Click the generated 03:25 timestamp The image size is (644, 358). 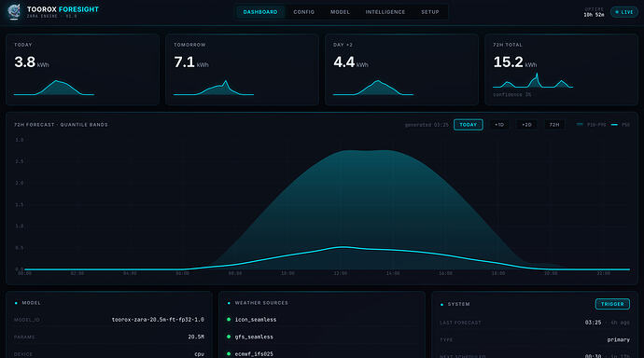427,125
